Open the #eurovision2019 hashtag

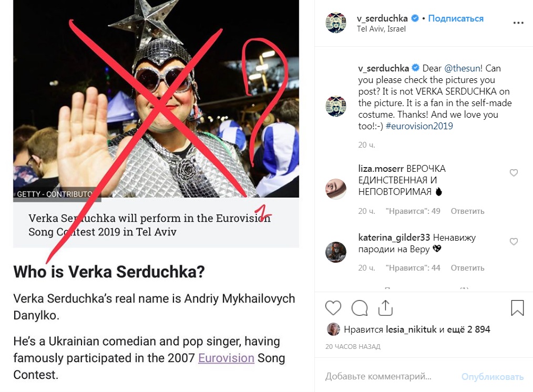pyautogui.click(x=419, y=126)
